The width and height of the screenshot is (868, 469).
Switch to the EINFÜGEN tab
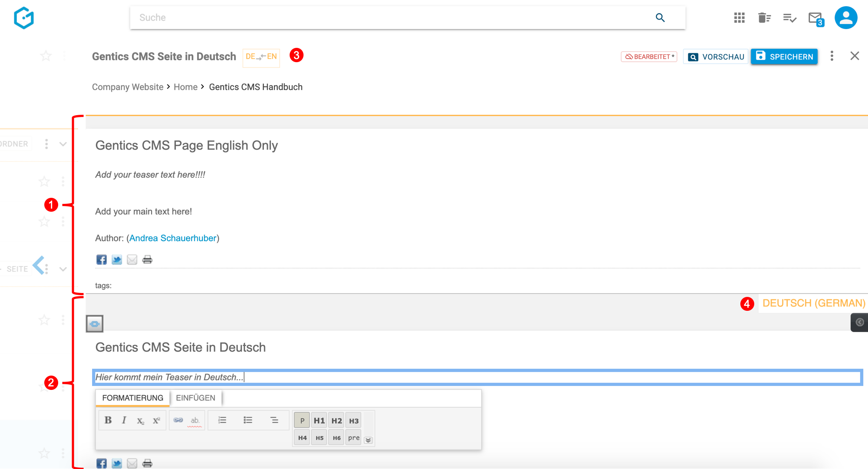pos(195,398)
